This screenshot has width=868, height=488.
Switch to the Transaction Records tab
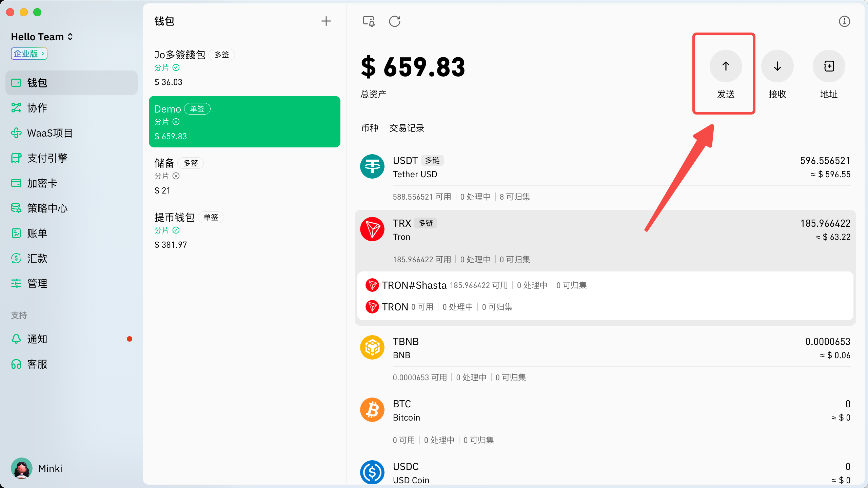(x=407, y=128)
